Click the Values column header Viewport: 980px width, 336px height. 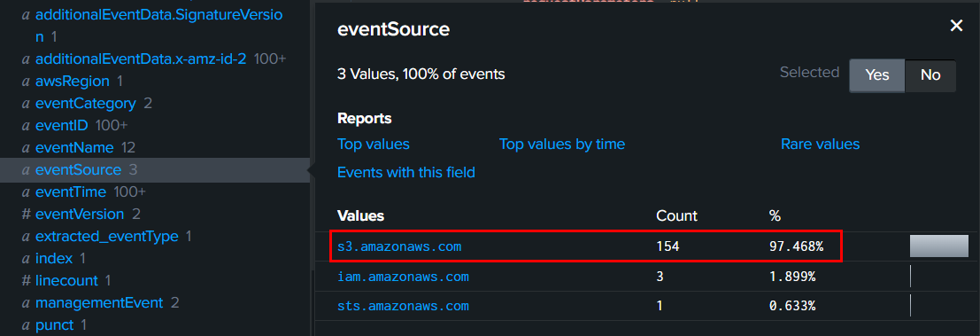(x=360, y=215)
